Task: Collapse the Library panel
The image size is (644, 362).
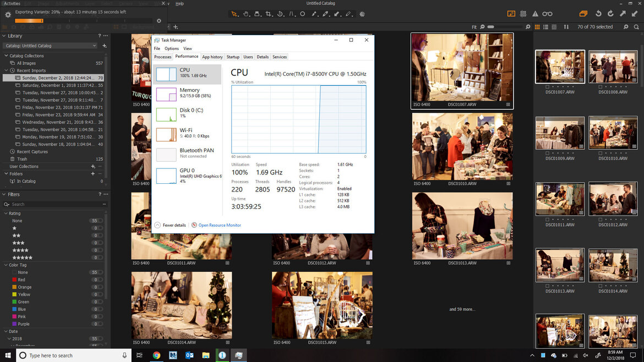Action: (4, 36)
